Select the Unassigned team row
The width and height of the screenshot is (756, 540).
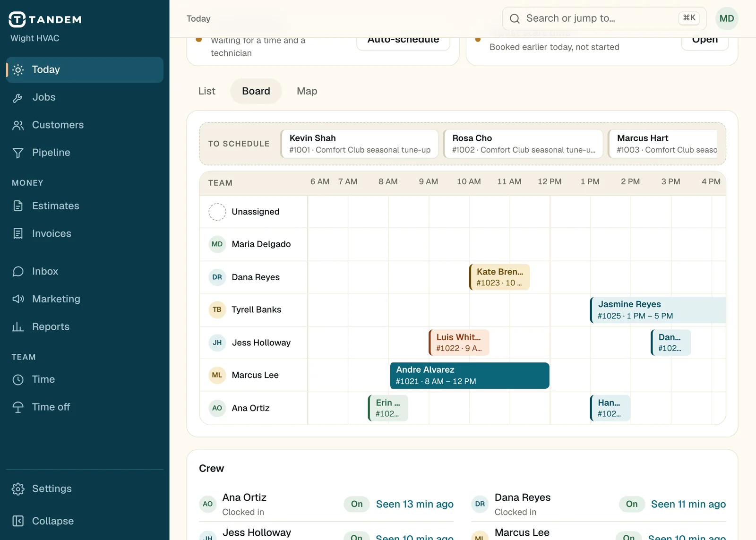point(254,212)
